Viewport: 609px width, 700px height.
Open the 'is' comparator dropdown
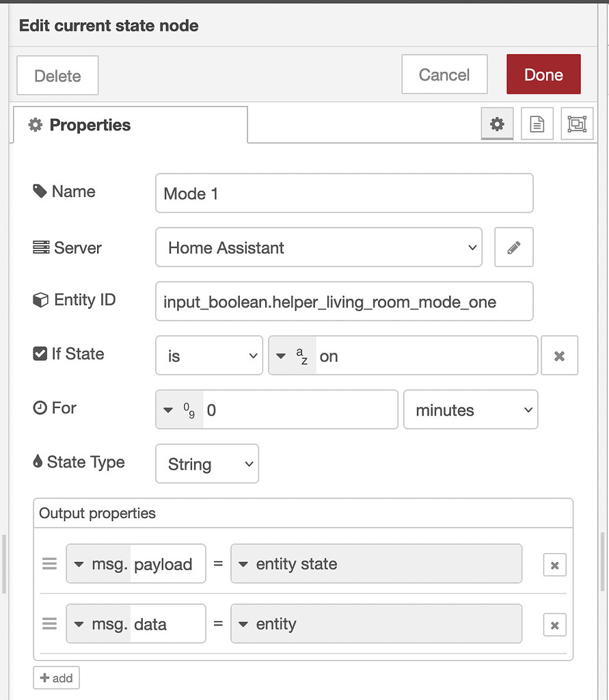pyautogui.click(x=209, y=355)
